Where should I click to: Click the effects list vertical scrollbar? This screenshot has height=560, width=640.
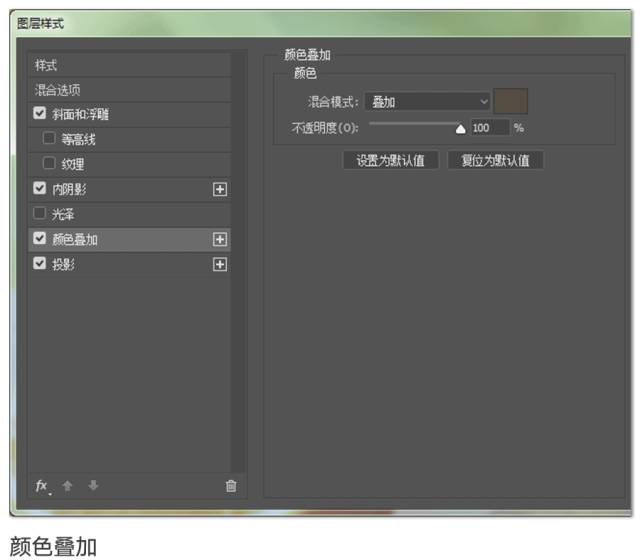[239, 261]
